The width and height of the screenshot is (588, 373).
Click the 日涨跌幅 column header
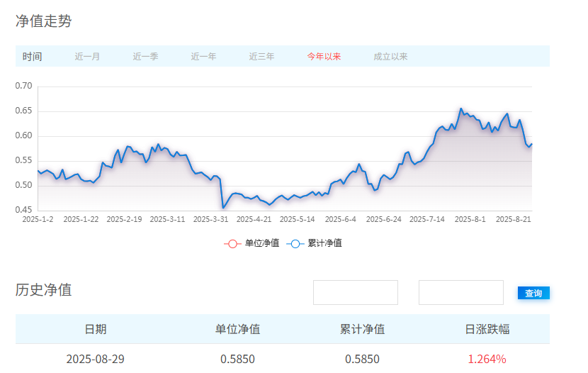pyautogui.click(x=487, y=329)
